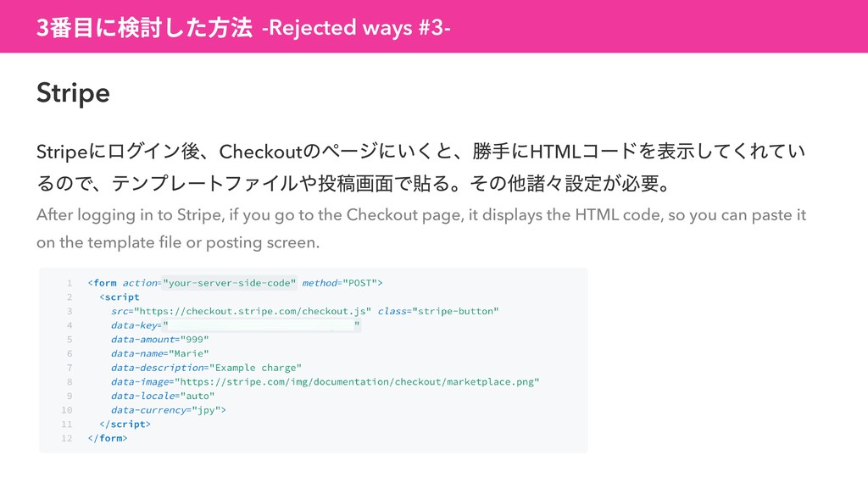Click the checkout.js src code line
This screenshot has width=868, height=488.
[305, 311]
